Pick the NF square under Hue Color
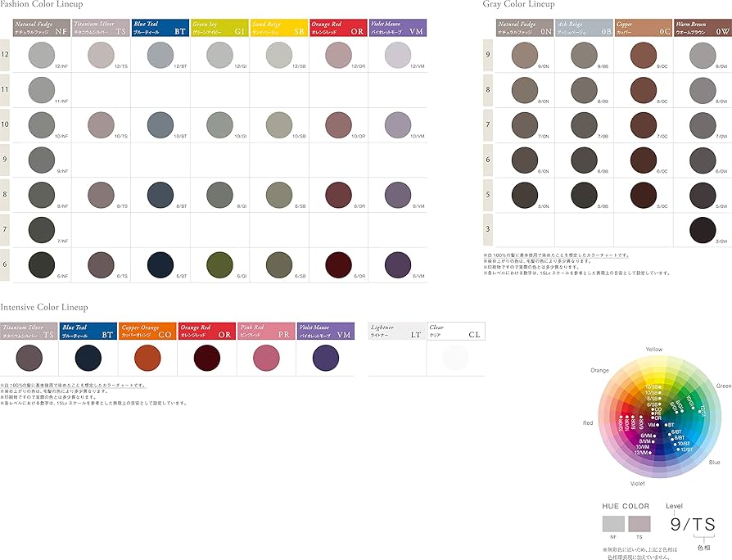Image resolution: width=732 pixels, height=560 pixels. (x=613, y=524)
